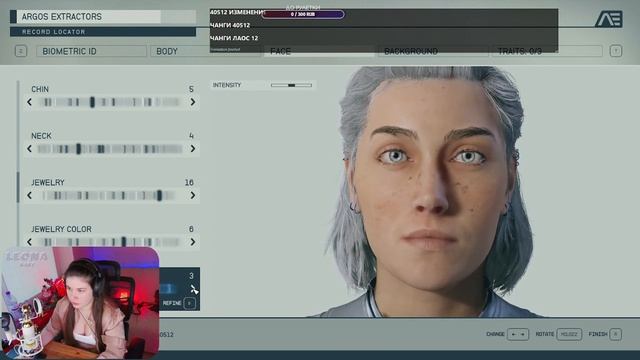Click the streamer webcam overlay
The height and width of the screenshot is (360, 640).
pyautogui.click(x=80, y=302)
